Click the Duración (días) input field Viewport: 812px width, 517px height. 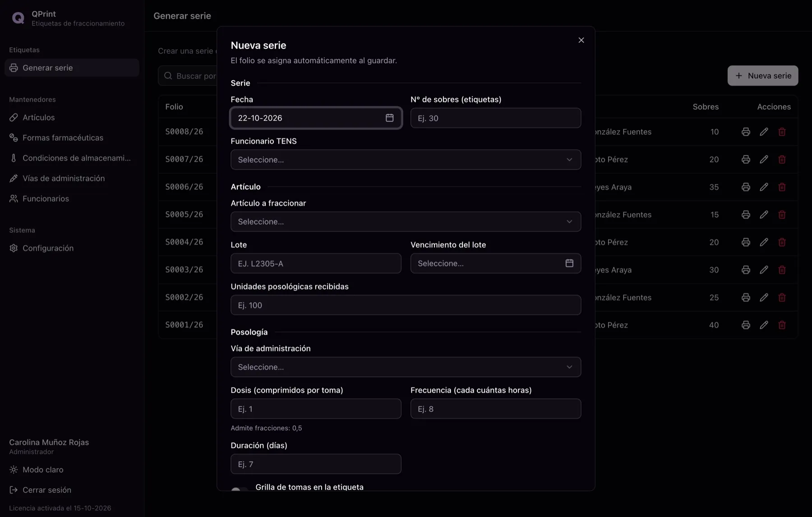(316, 464)
